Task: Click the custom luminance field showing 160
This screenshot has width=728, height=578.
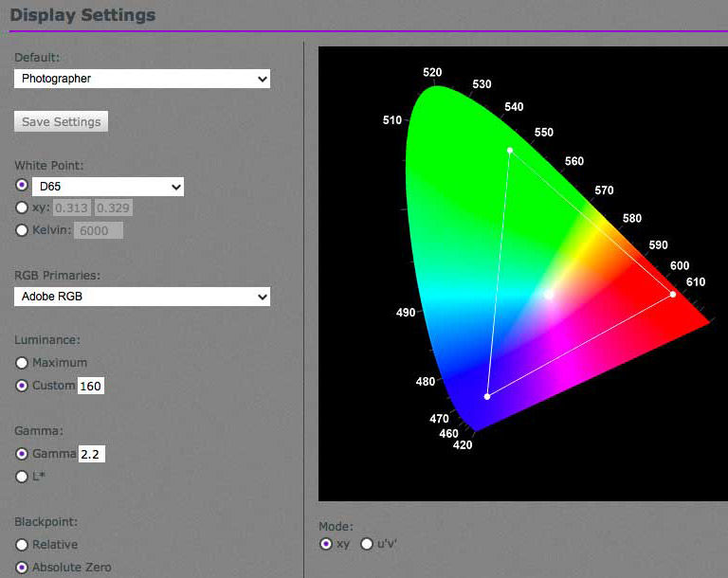Action: [91, 386]
